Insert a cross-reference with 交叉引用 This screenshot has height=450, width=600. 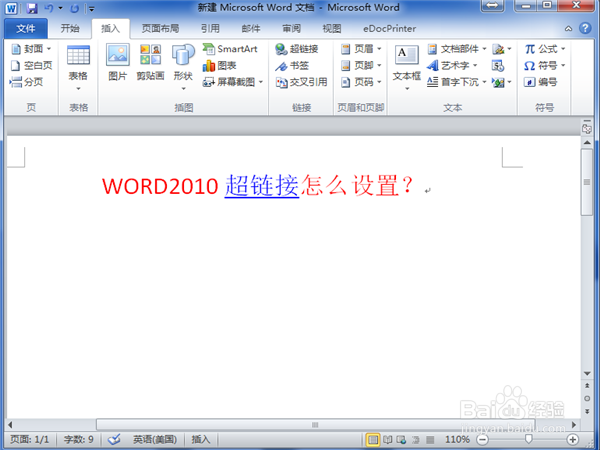click(302, 82)
